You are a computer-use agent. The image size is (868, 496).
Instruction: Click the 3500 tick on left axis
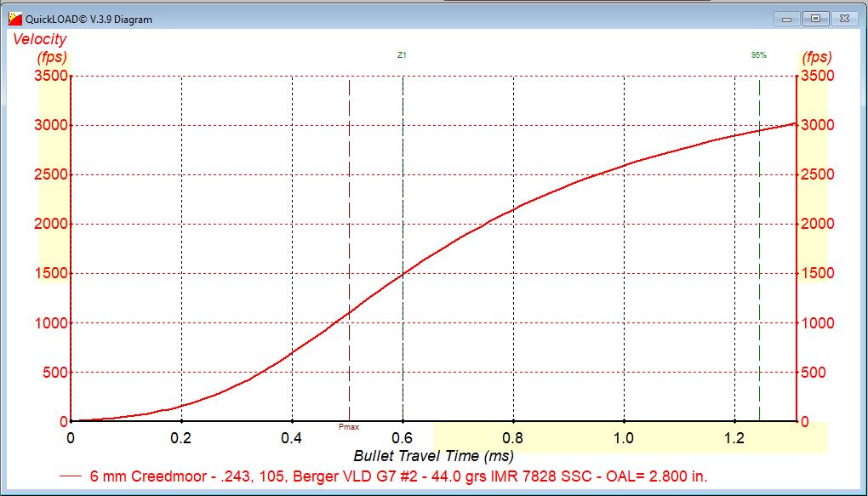(x=50, y=76)
